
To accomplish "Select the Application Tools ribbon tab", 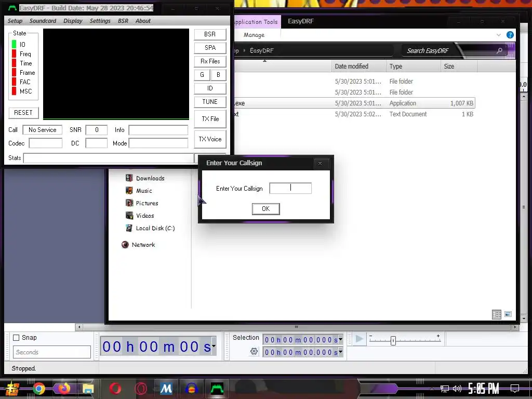I will [257, 22].
